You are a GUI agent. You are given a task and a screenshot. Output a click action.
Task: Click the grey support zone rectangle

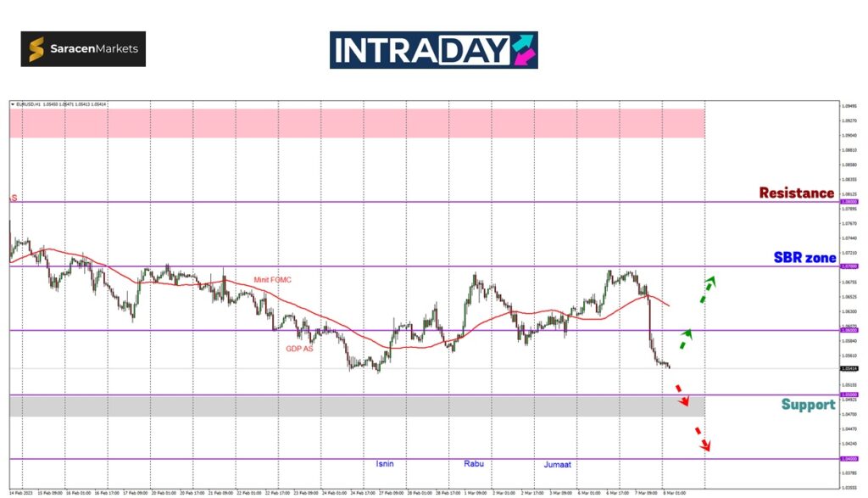point(356,406)
